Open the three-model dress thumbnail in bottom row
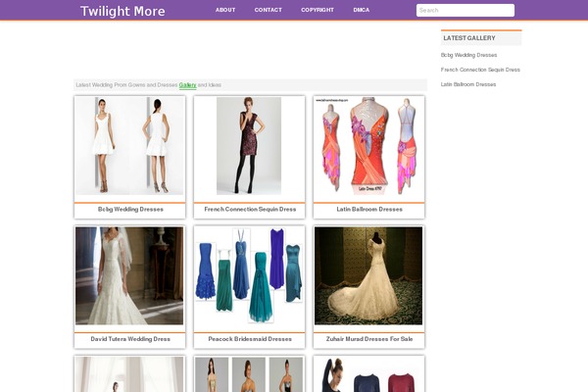 249,374
